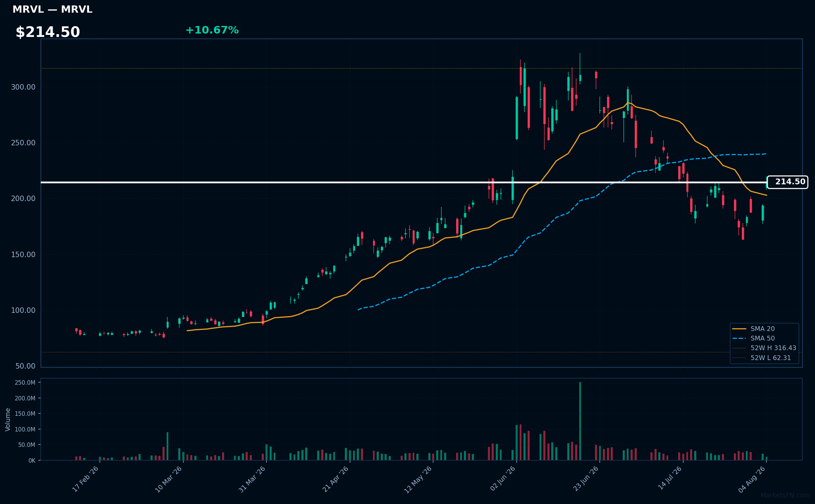Image resolution: width=815 pixels, height=504 pixels.
Task: Select the 52W H 316.43 legend entry
Action: pos(764,348)
